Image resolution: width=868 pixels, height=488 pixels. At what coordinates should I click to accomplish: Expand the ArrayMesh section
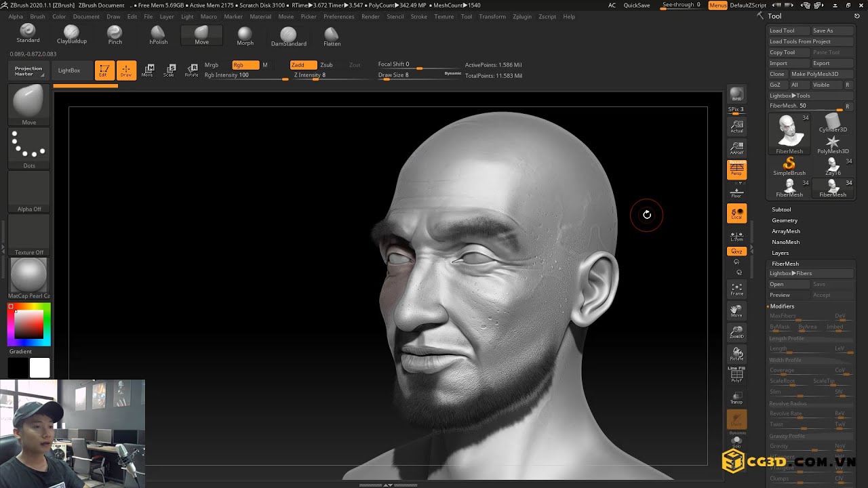786,231
